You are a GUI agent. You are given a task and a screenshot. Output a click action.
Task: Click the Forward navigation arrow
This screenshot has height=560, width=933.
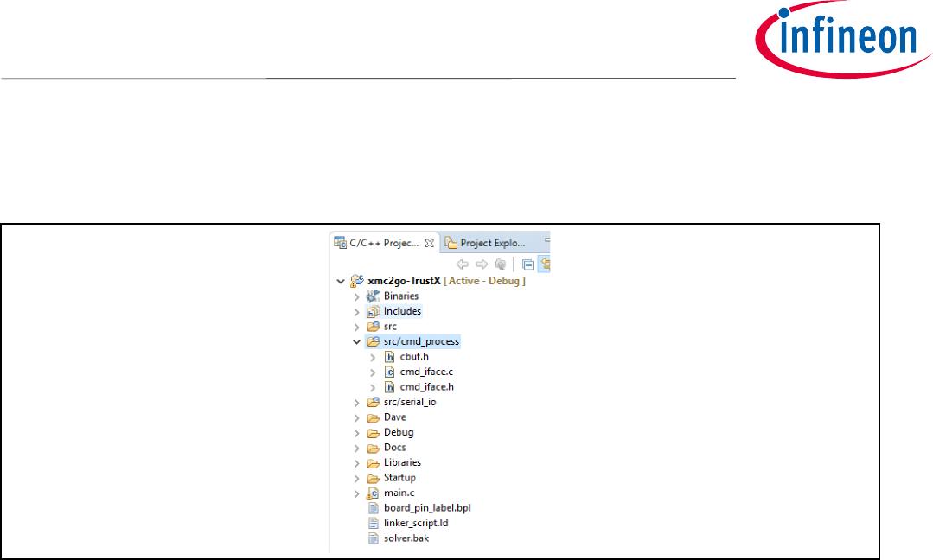tap(482, 264)
